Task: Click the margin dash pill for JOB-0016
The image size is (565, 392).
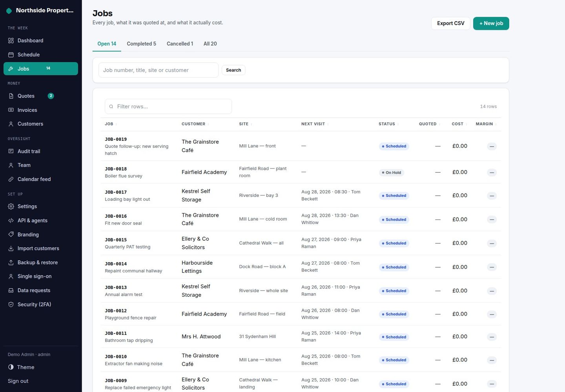Action: click(492, 220)
